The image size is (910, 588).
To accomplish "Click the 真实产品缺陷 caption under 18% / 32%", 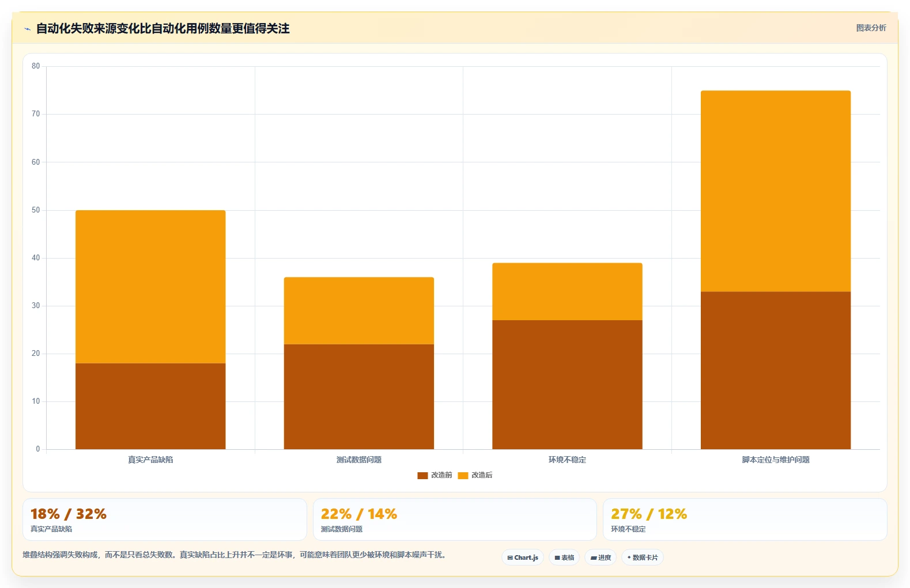I will tap(51, 529).
